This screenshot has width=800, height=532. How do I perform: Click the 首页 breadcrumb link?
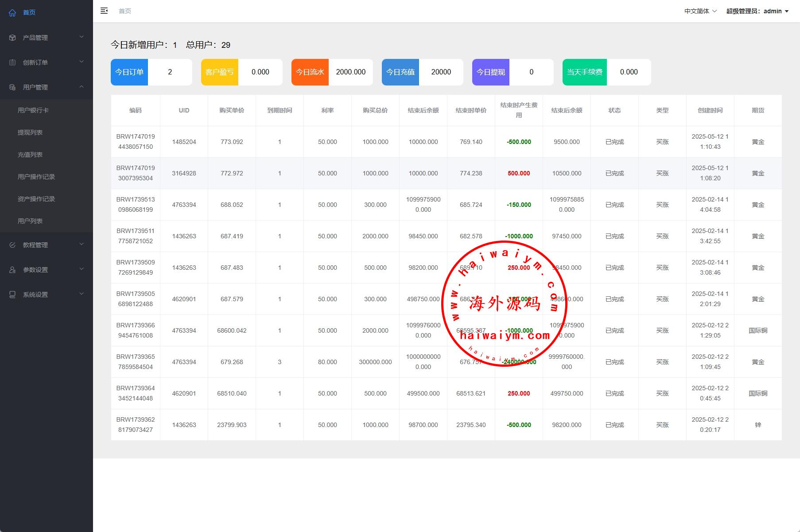[125, 11]
